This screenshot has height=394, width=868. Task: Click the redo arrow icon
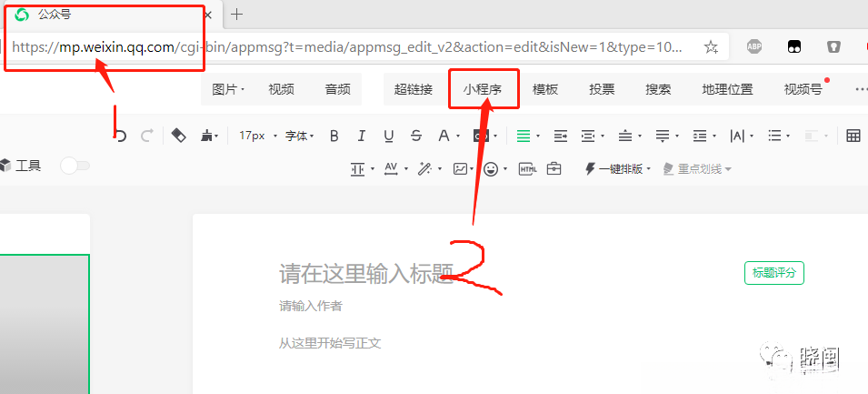point(146,136)
